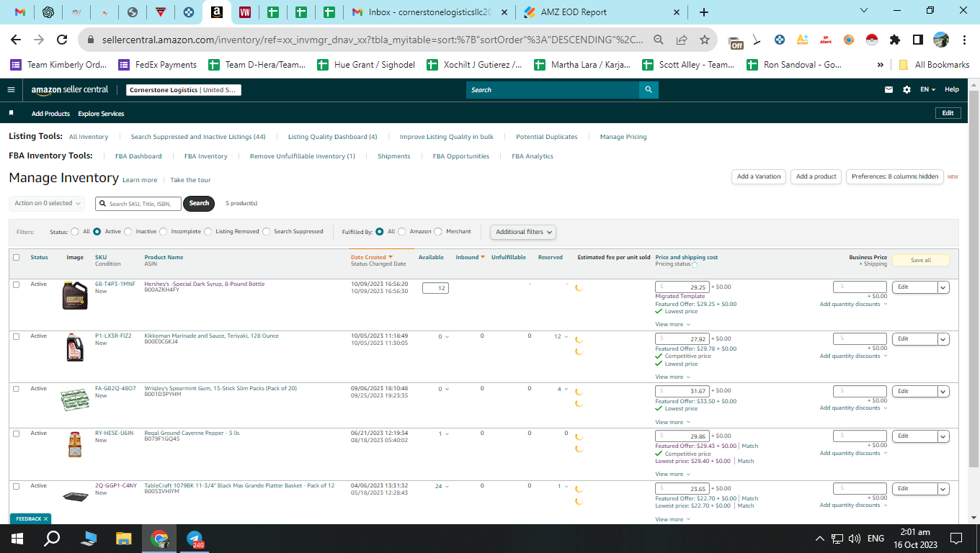Switch to the AMZ EOD Report browser tab
This screenshot has height=553, width=980.
coord(602,12)
